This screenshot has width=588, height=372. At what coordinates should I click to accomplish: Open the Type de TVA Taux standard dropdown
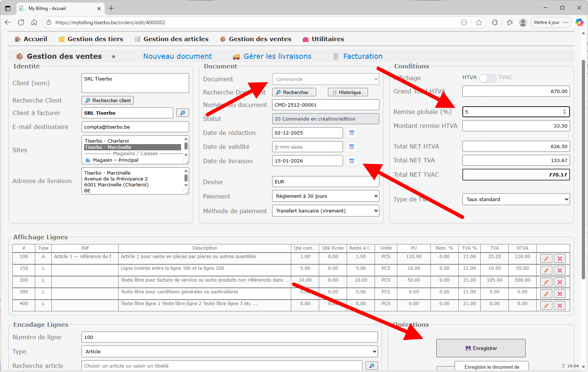click(x=516, y=200)
